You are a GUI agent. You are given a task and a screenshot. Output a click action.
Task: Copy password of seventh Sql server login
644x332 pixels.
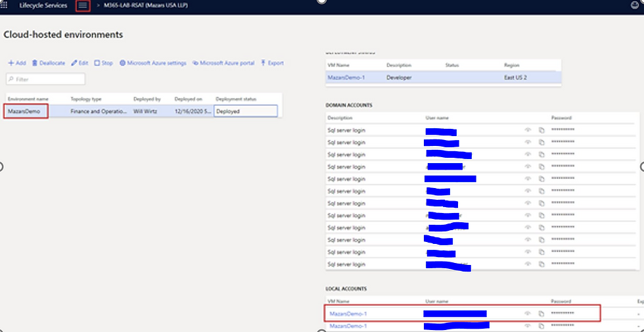pos(541,203)
